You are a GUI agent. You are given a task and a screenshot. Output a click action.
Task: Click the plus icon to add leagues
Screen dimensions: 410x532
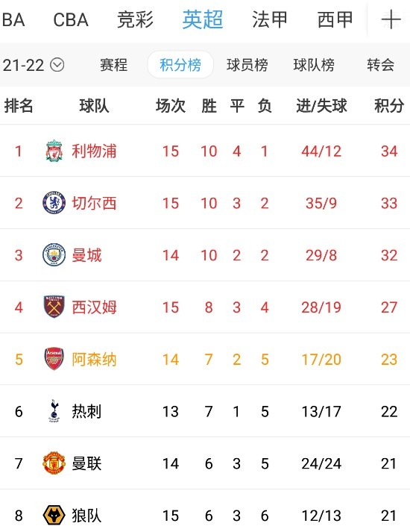[x=391, y=19]
